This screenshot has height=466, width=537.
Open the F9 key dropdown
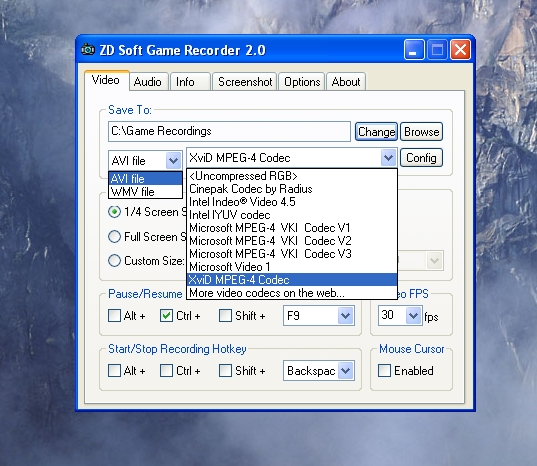click(x=345, y=315)
